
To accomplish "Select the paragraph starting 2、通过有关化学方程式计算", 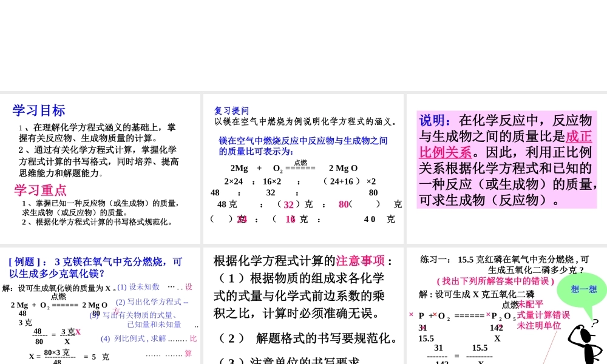I will (x=99, y=161).
